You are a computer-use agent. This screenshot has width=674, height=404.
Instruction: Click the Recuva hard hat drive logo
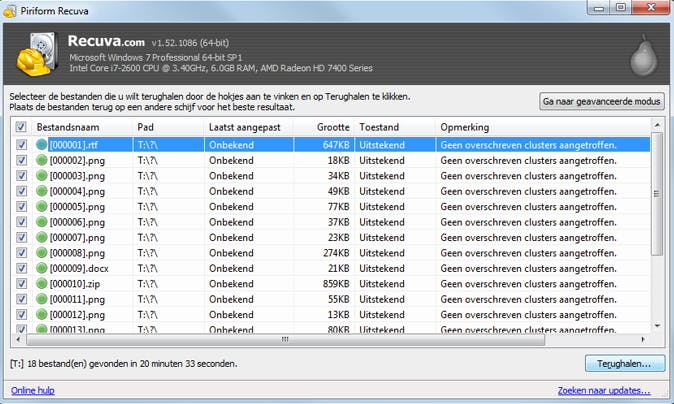[38, 54]
